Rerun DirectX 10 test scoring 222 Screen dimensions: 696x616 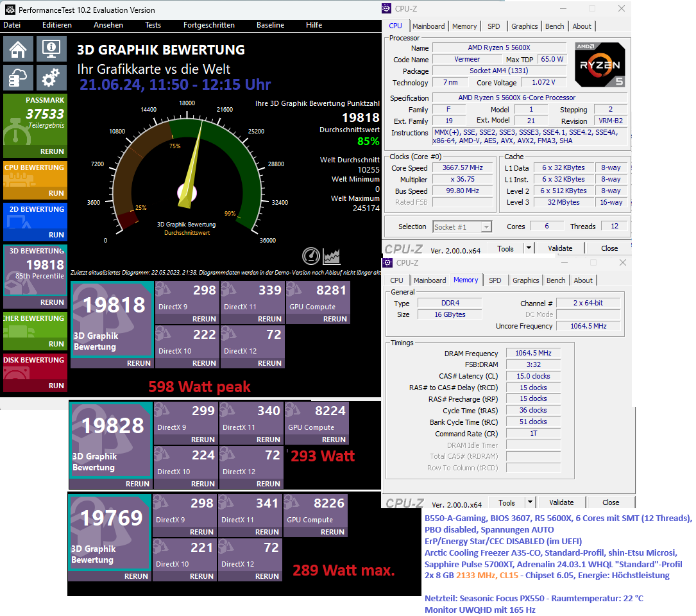tap(204, 363)
